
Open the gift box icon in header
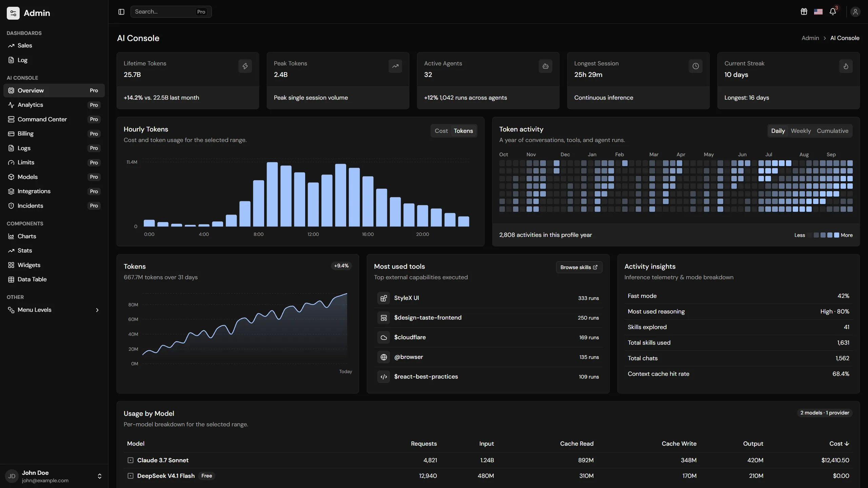tap(804, 12)
